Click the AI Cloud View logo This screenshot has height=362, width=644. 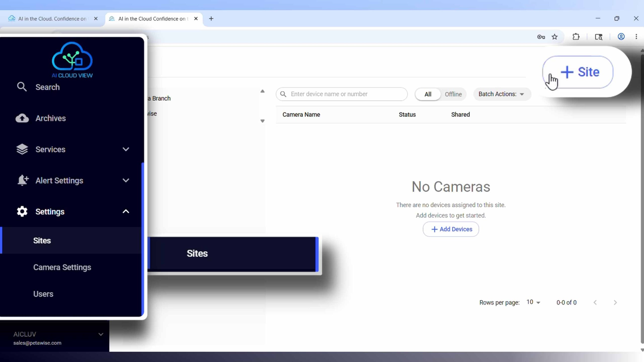click(72, 60)
